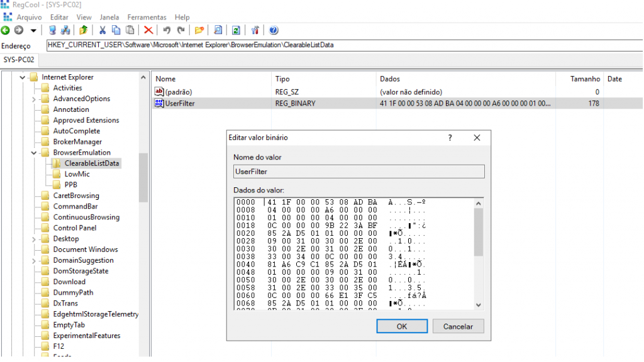Click the green Refresh icon
This screenshot has height=362, width=644.
tap(236, 30)
